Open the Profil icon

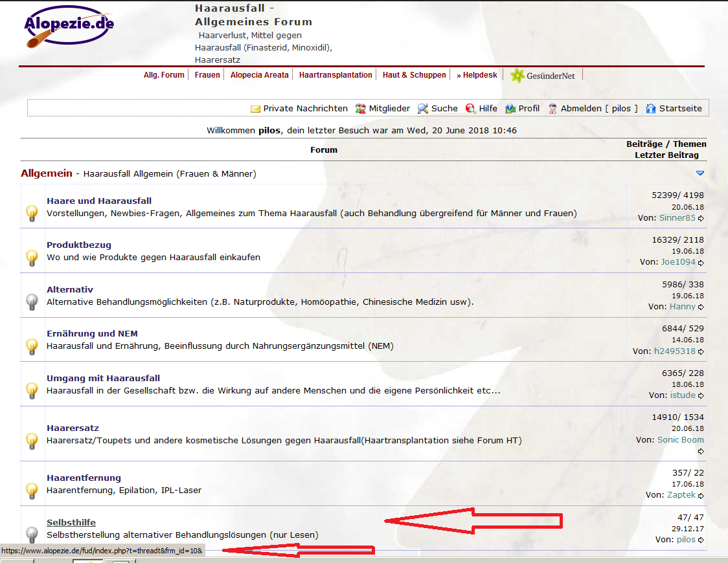click(x=510, y=109)
